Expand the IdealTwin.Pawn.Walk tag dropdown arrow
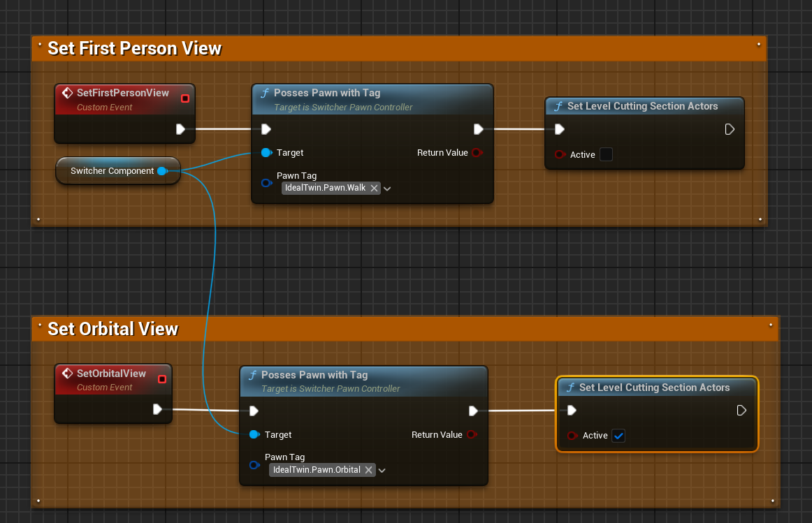 coord(388,189)
